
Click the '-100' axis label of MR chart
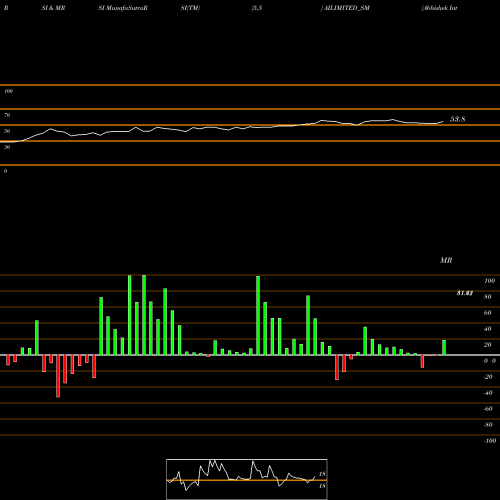click(490, 441)
